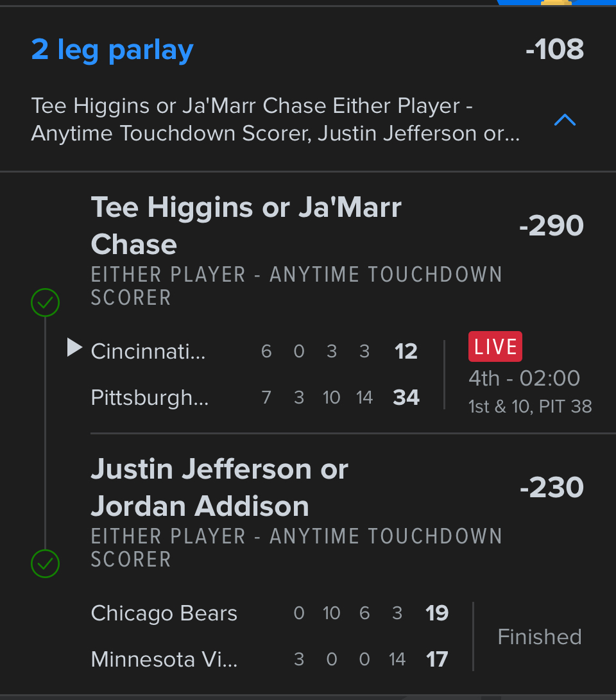Viewport: 616px width, 700px height.
Task: Open the Chicago Bears team row
Action: (x=164, y=613)
